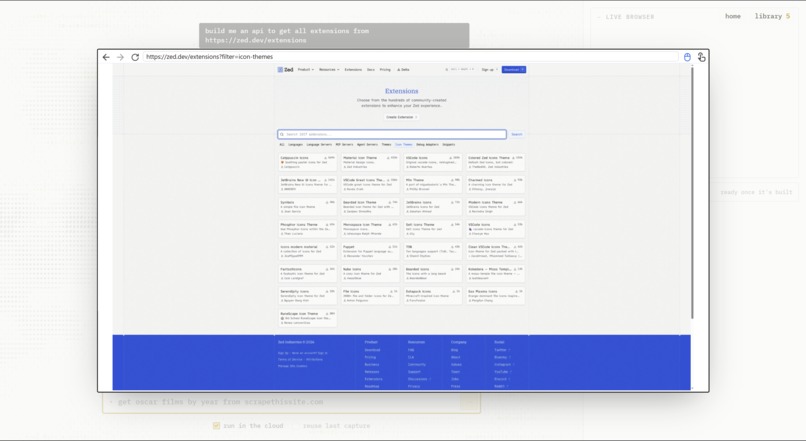Select the Debug Adapters filter tab
Viewport: 806px width, 441px height.
pos(428,144)
